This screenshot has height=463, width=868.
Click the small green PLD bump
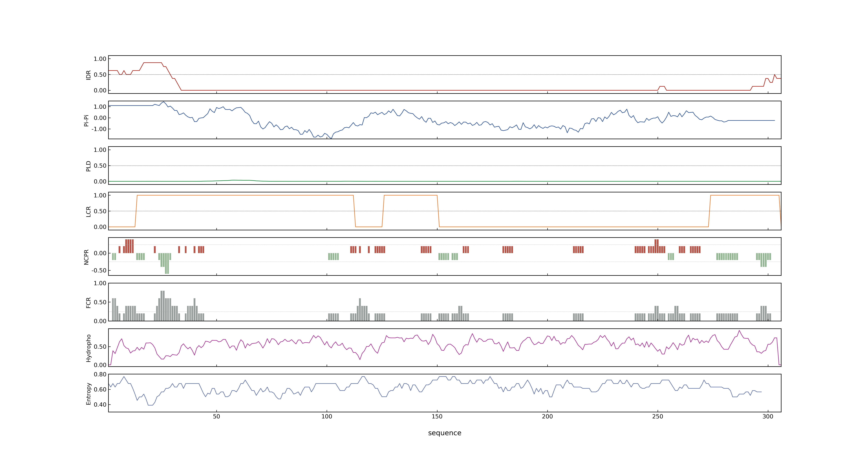[234, 180]
